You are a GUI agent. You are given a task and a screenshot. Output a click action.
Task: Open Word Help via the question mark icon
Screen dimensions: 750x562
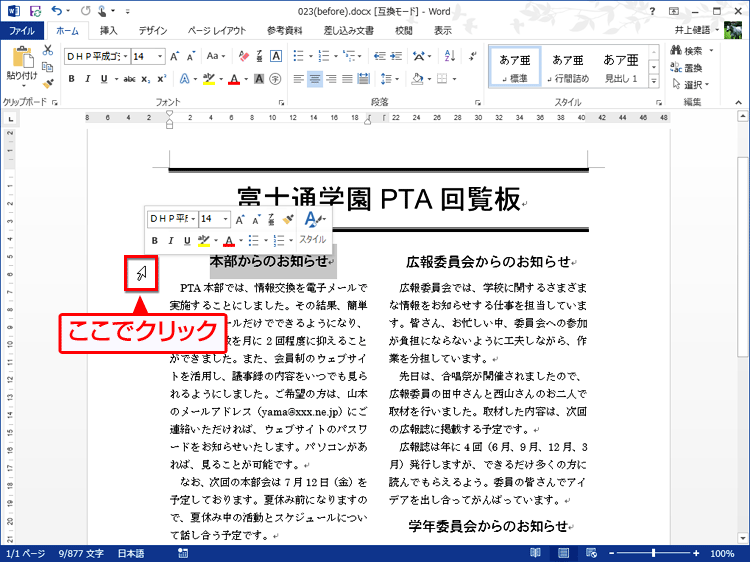tap(652, 11)
